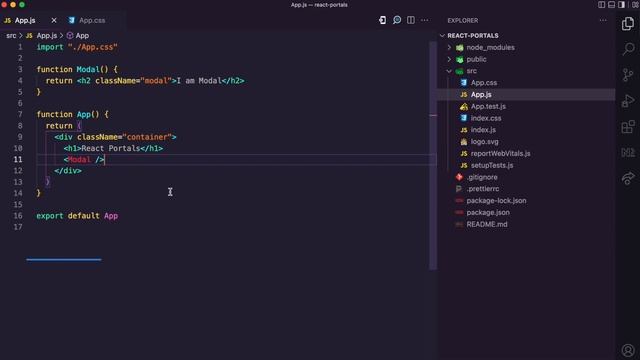Open the Accounts icon at bottom of activity bar

[x=628, y=350]
